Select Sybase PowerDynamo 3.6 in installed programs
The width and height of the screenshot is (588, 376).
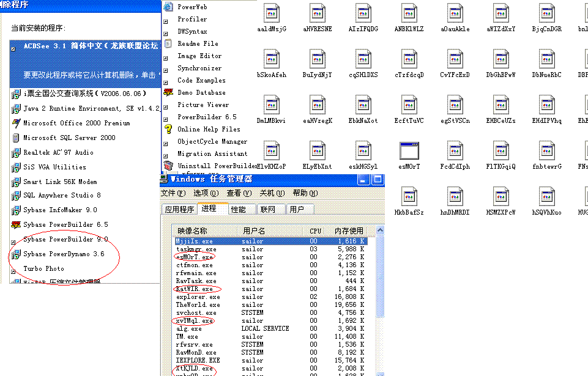click(x=85, y=254)
